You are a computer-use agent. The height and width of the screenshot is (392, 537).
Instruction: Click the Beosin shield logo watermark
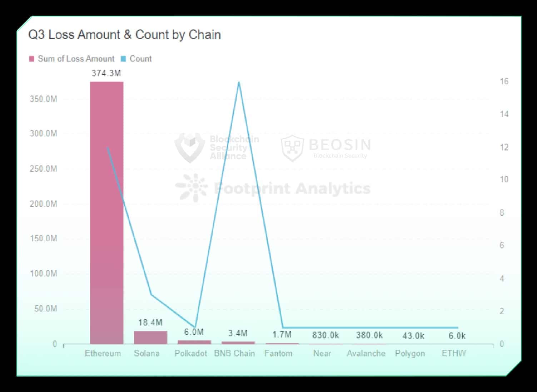coord(292,148)
